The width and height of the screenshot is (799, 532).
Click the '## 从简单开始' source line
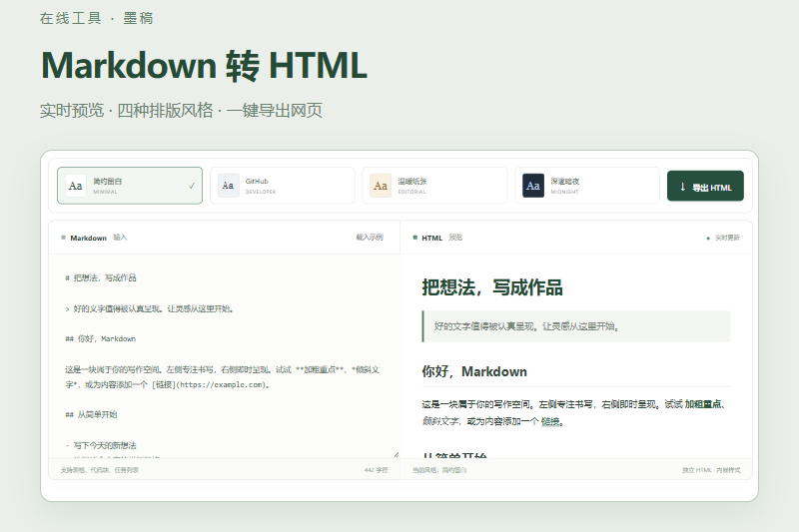91,415
